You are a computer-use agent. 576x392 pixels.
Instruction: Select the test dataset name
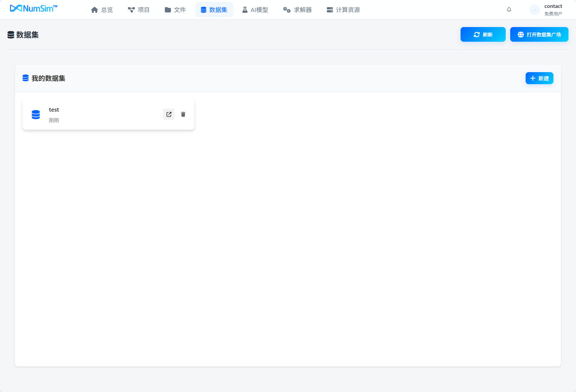(x=54, y=110)
